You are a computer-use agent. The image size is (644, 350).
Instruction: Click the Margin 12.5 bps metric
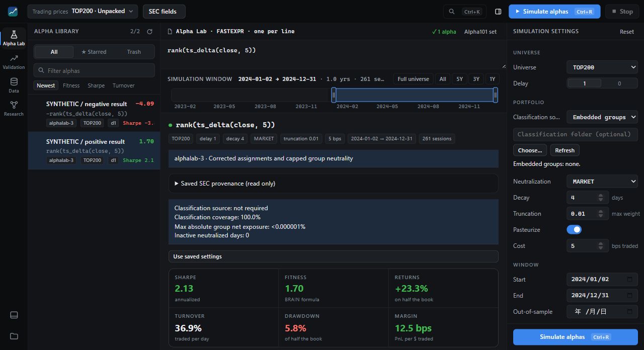(443, 328)
